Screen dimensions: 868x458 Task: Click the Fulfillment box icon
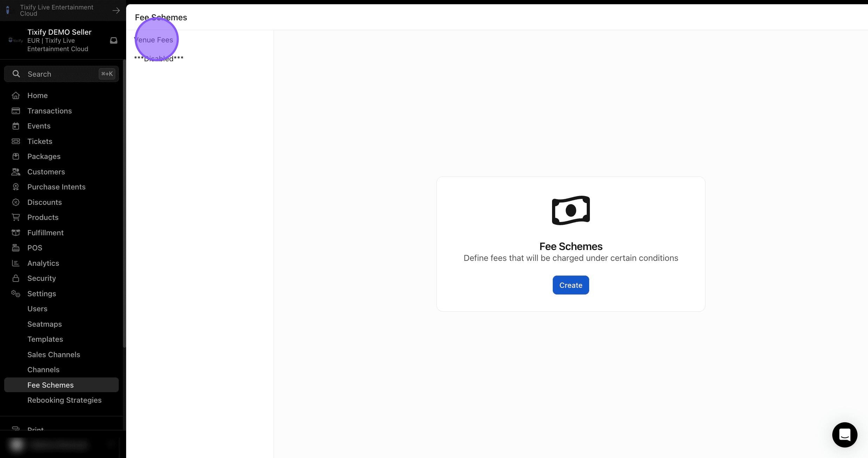15,233
